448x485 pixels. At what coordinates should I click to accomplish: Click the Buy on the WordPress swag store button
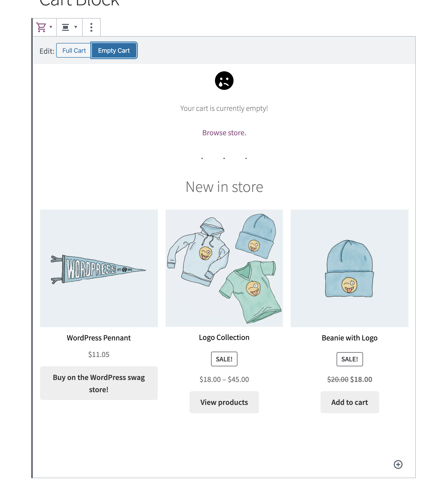tap(99, 383)
